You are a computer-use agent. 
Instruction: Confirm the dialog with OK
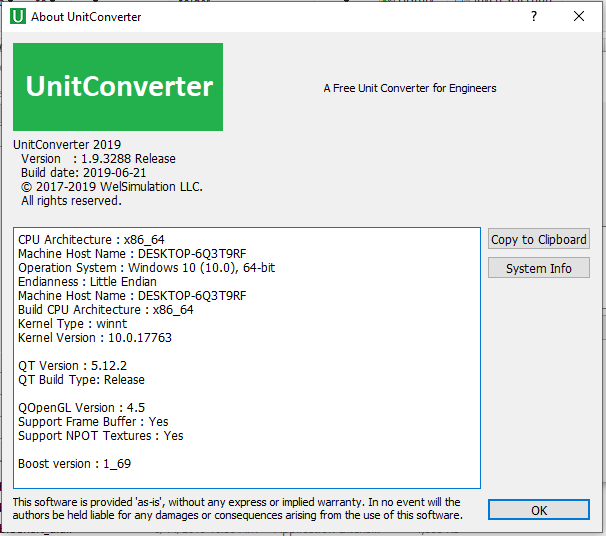coord(539,510)
